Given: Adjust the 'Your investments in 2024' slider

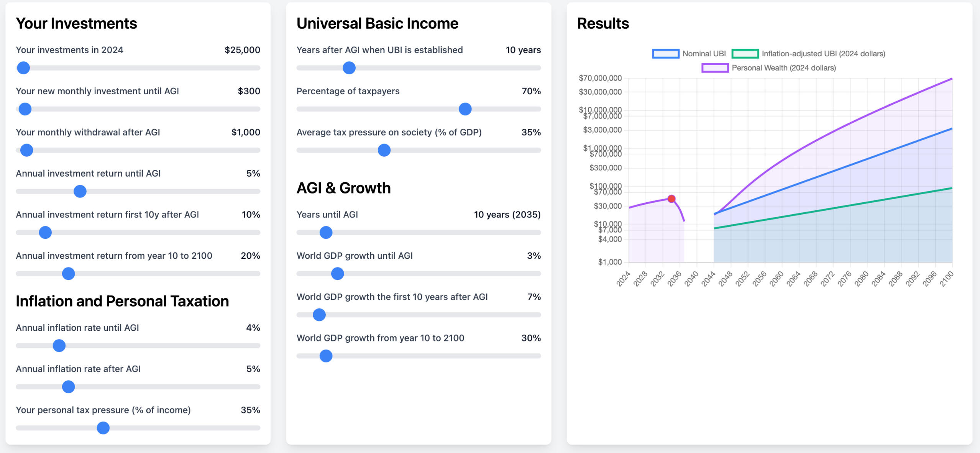Looking at the screenshot, I should pos(23,67).
